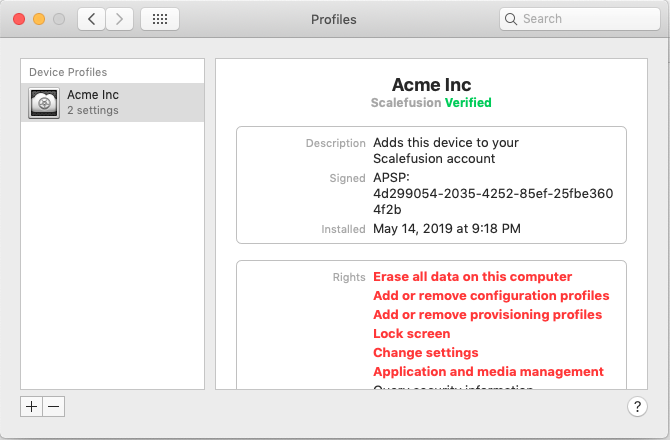
Task: Open help with the question mark button
Action: click(637, 406)
